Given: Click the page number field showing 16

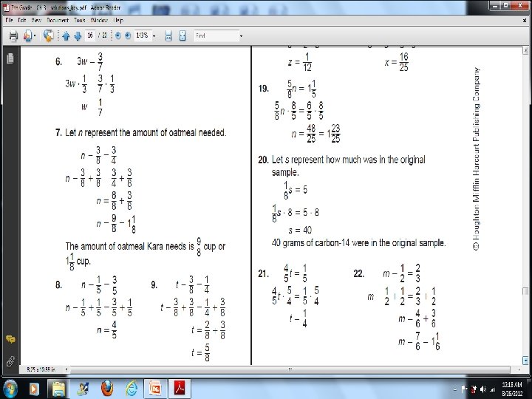Looking at the screenshot, I should (x=90, y=35).
